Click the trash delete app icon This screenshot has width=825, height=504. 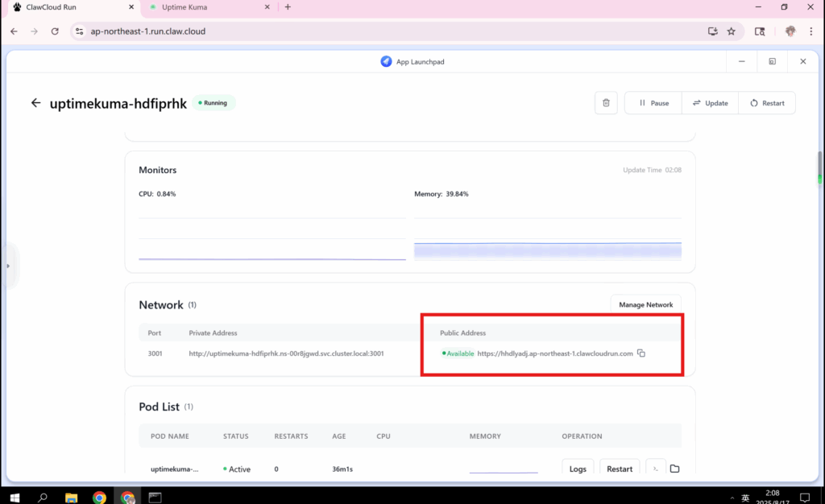[x=606, y=103]
